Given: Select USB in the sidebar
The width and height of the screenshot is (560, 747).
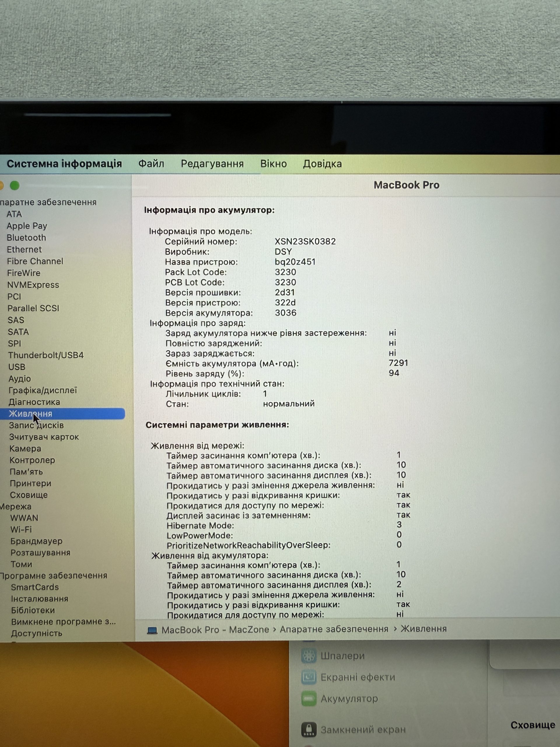Looking at the screenshot, I should point(17,367).
